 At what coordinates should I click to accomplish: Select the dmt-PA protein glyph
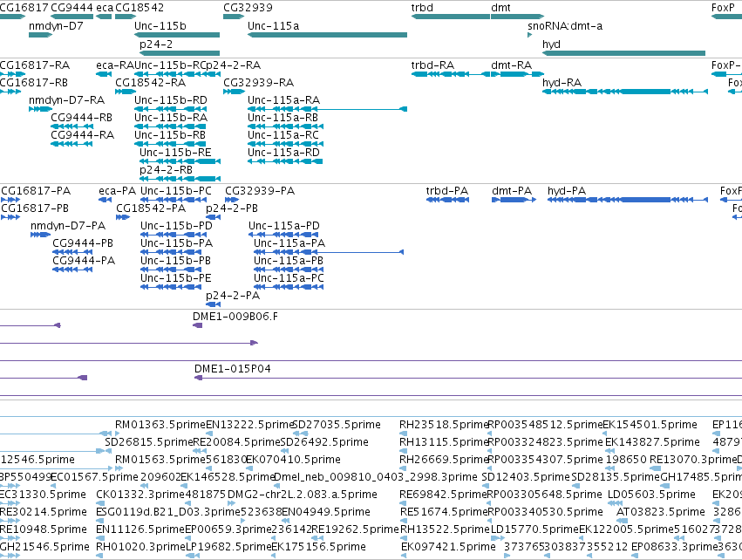pyautogui.click(x=514, y=200)
